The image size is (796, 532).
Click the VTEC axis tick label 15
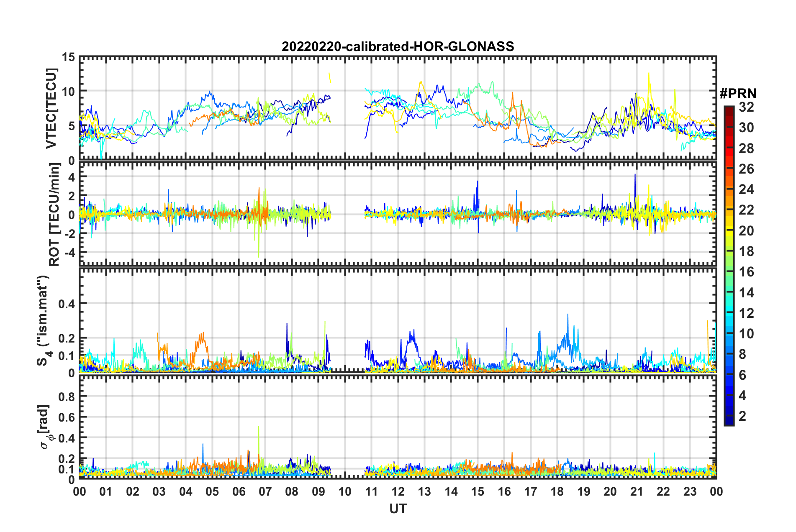pos(68,57)
